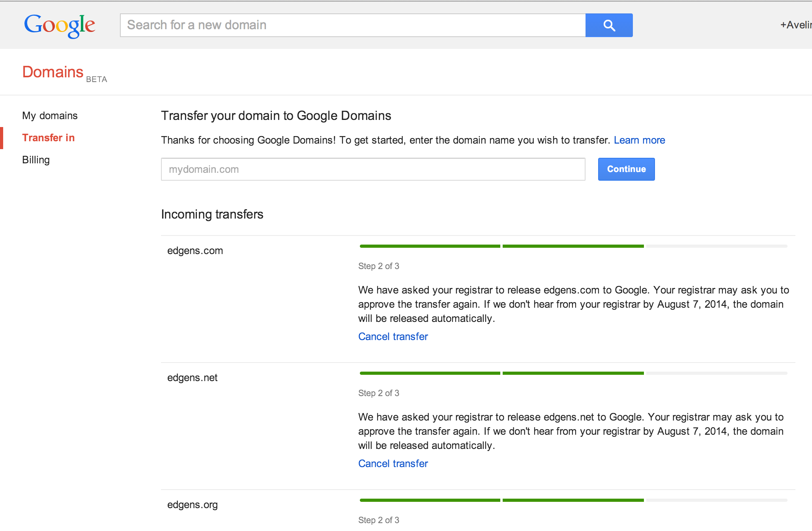
Task: Cancel transfer for edgens.net
Action: tap(393, 464)
